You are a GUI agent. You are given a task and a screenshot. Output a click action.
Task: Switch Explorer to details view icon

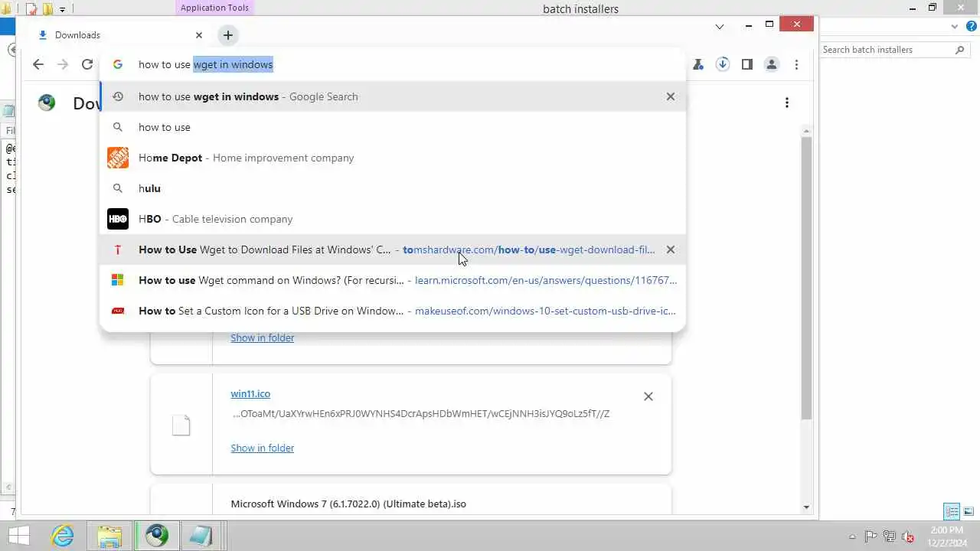coord(952,511)
